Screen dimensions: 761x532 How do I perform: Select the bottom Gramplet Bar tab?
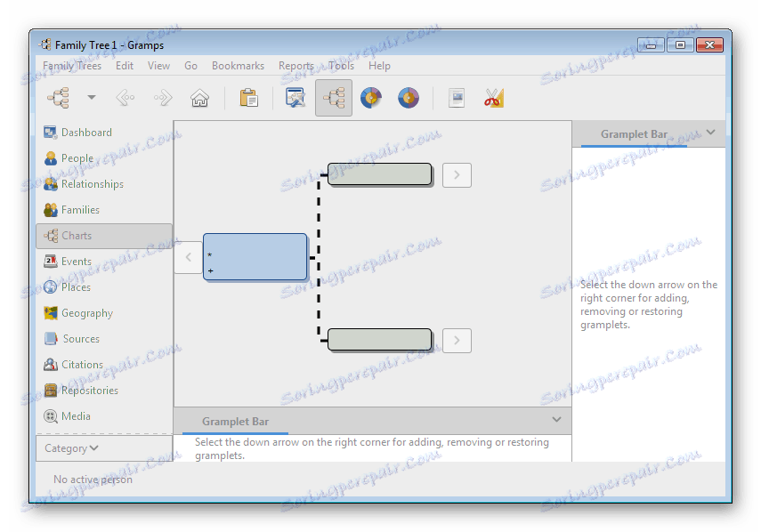pyautogui.click(x=235, y=422)
